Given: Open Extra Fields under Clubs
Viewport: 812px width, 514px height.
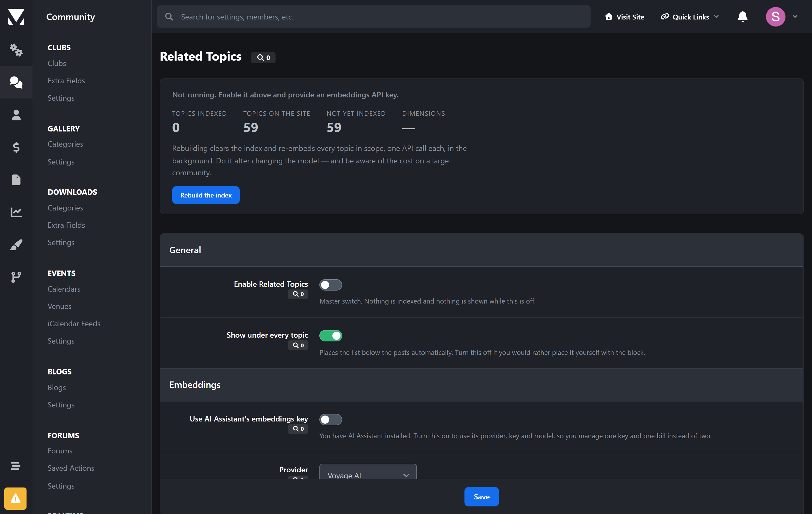Looking at the screenshot, I should click(x=66, y=81).
